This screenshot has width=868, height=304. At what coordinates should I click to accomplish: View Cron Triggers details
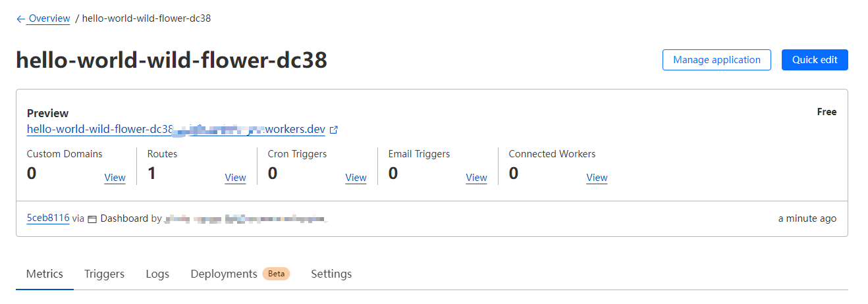click(x=356, y=178)
